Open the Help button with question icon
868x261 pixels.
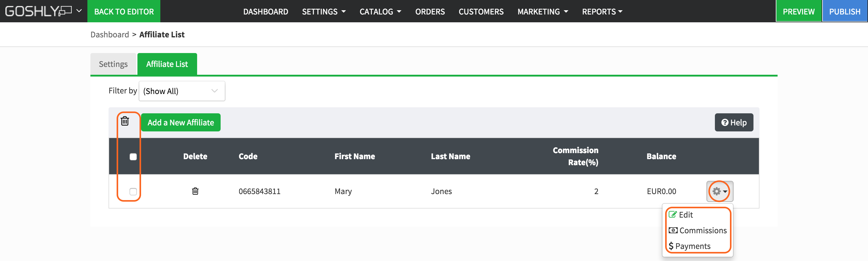pyautogui.click(x=734, y=123)
